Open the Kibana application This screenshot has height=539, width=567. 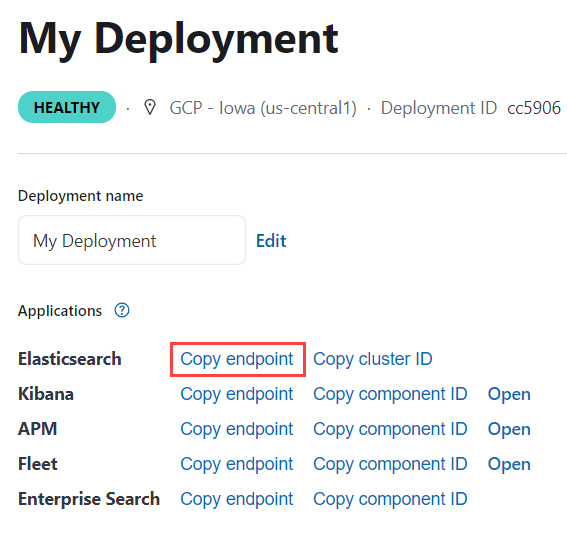click(509, 394)
